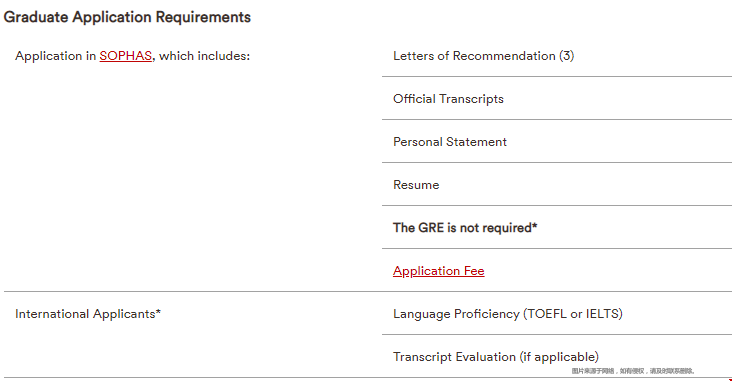Click the asterisk after International Applicants
Screen dimensions: 732x381
click(x=158, y=311)
